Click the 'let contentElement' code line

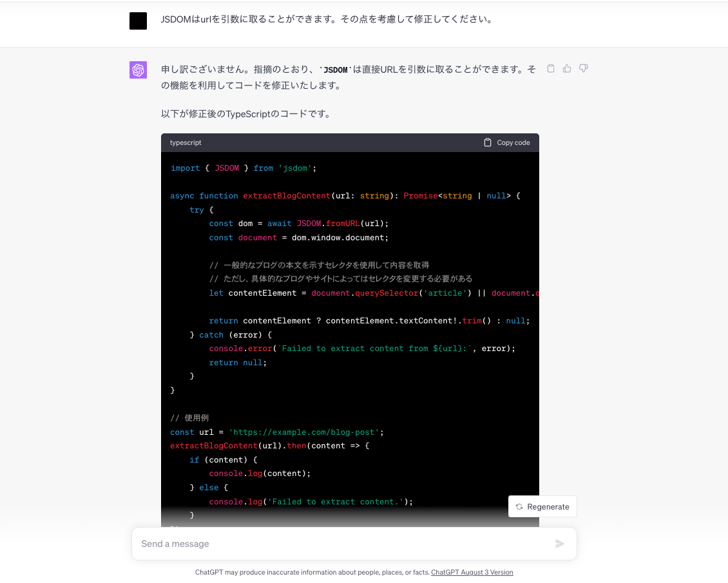pos(374,293)
